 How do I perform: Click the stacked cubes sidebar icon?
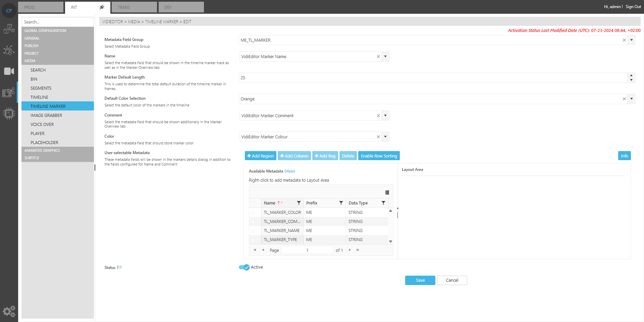9,29
